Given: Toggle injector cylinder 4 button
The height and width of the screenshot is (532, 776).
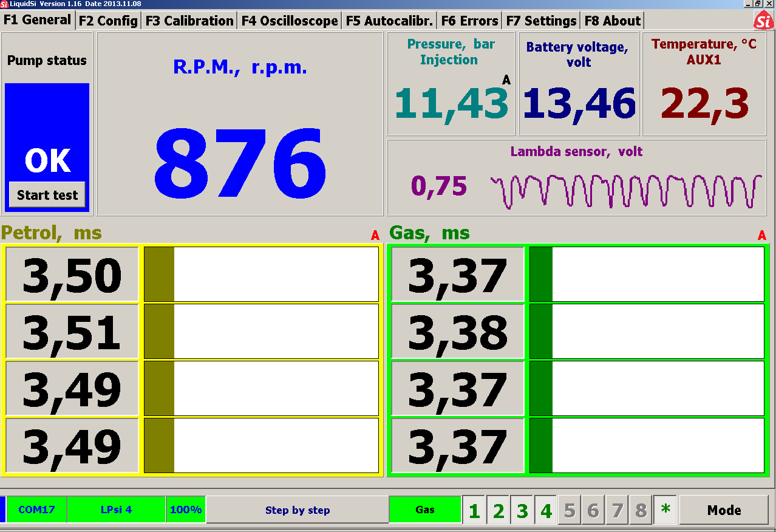Looking at the screenshot, I should [x=546, y=510].
